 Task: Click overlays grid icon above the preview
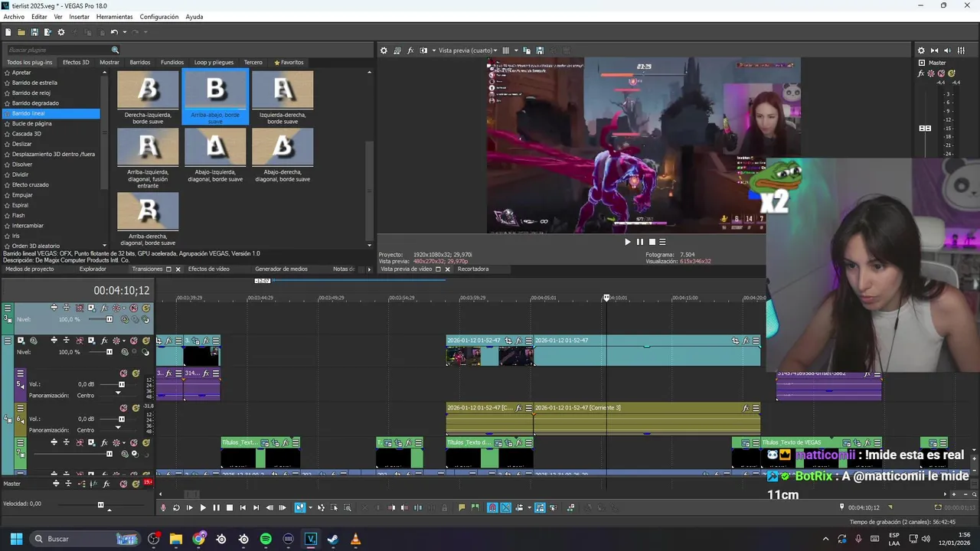[x=505, y=51]
